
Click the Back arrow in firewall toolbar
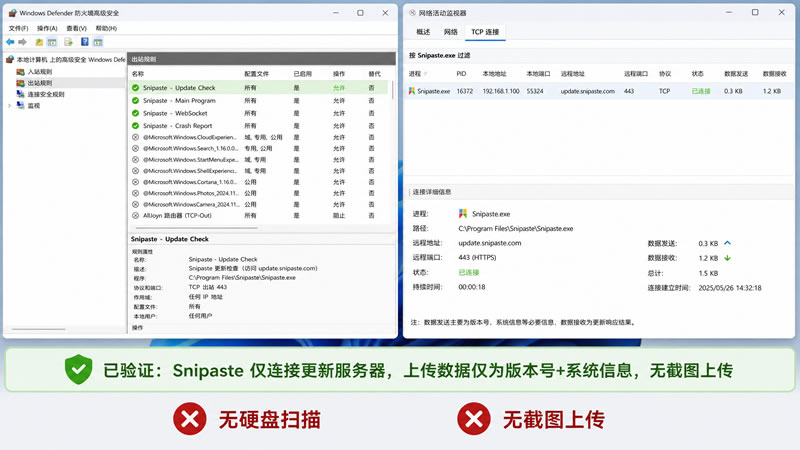(10, 42)
